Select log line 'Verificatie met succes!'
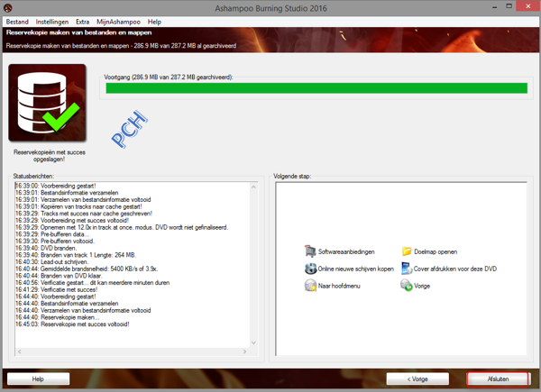Viewport: 541px width, 392px height. pyautogui.click(x=57, y=289)
